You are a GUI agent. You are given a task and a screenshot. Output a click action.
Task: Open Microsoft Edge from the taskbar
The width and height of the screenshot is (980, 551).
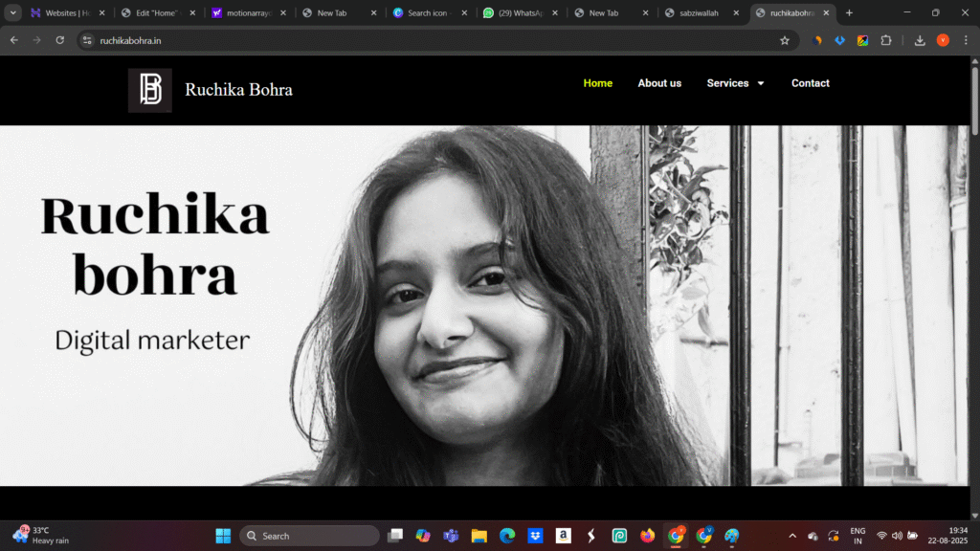pos(507,536)
